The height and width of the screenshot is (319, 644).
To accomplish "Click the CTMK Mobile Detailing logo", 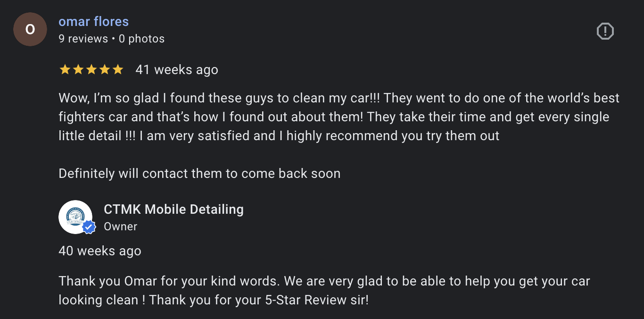I will coord(75,217).
